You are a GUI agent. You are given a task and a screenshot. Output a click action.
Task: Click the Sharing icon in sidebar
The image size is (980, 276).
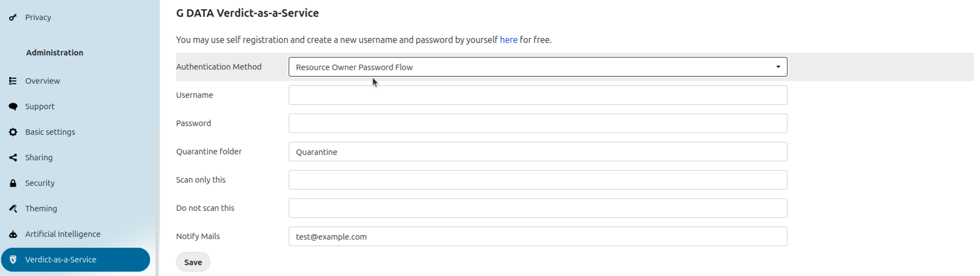(13, 157)
